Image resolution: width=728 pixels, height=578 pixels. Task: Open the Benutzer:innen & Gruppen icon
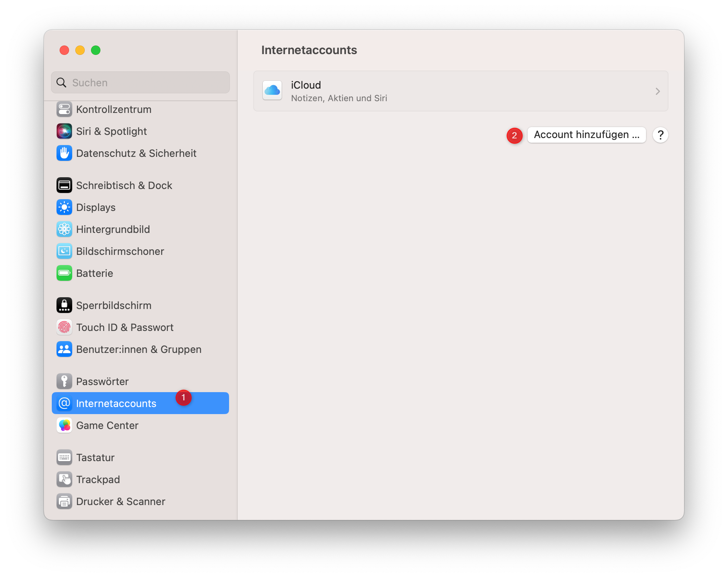64,349
